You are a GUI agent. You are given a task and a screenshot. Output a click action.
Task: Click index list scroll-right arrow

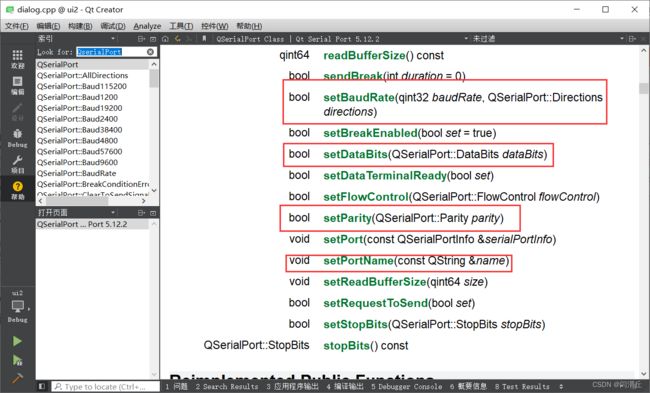pyautogui.click(x=144, y=201)
